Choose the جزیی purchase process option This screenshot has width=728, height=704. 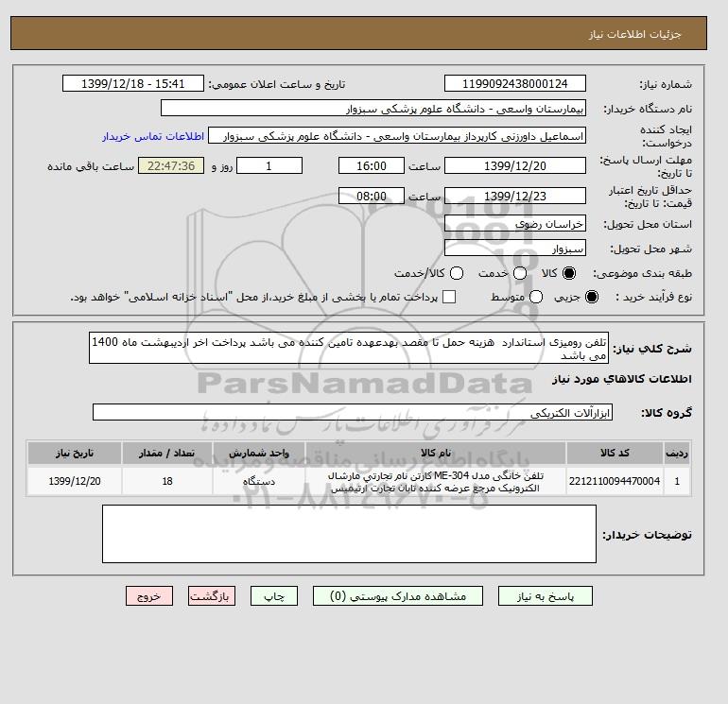pyautogui.click(x=592, y=297)
